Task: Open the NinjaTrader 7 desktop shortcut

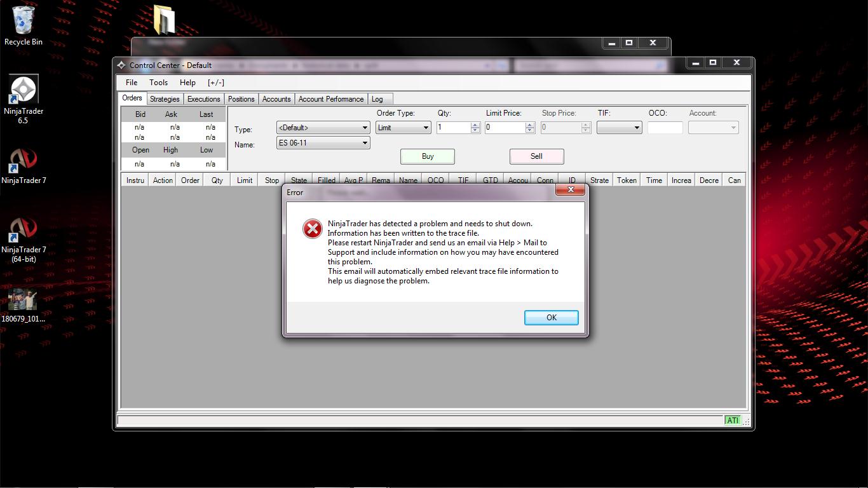Action: [24, 166]
